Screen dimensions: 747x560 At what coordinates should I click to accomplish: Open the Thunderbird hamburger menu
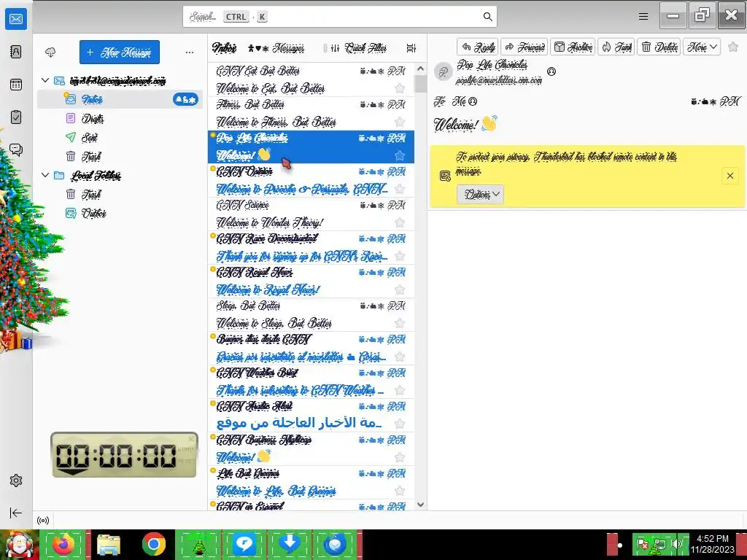pyautogui.click(x=643, y=17)
